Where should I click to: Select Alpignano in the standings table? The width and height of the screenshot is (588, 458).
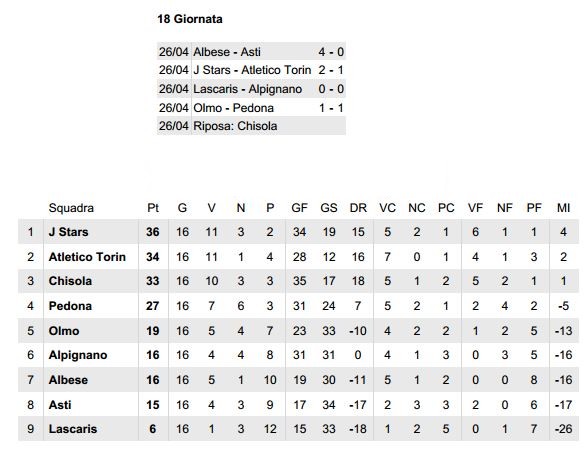coord(78,355)
